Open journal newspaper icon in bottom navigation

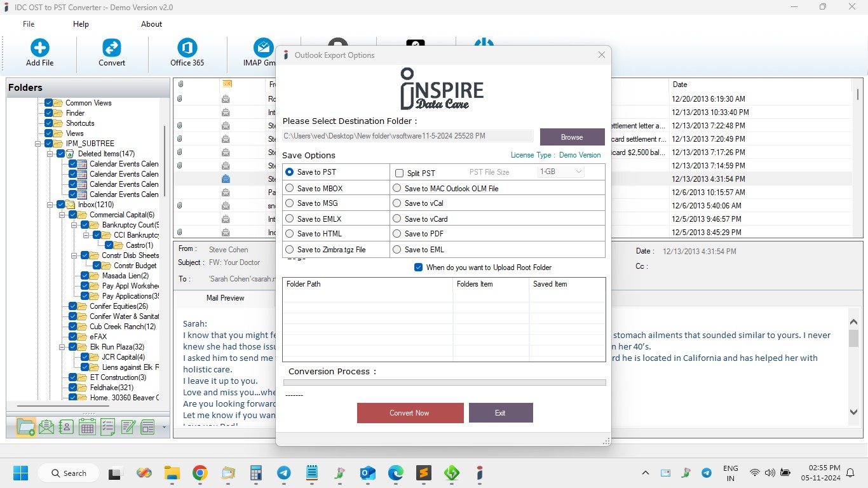[x=148, y=427]
